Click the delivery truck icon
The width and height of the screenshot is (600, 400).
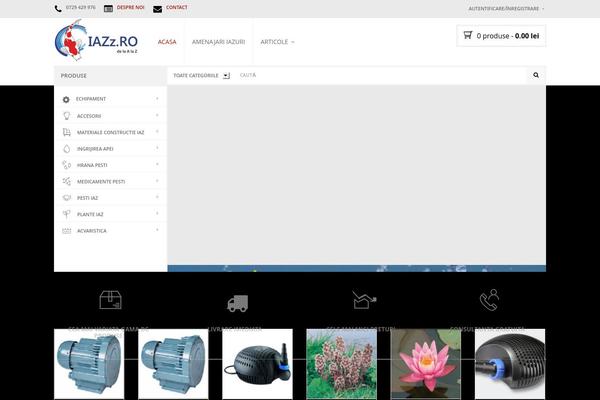pyautogui.click(x=237, y=303)
